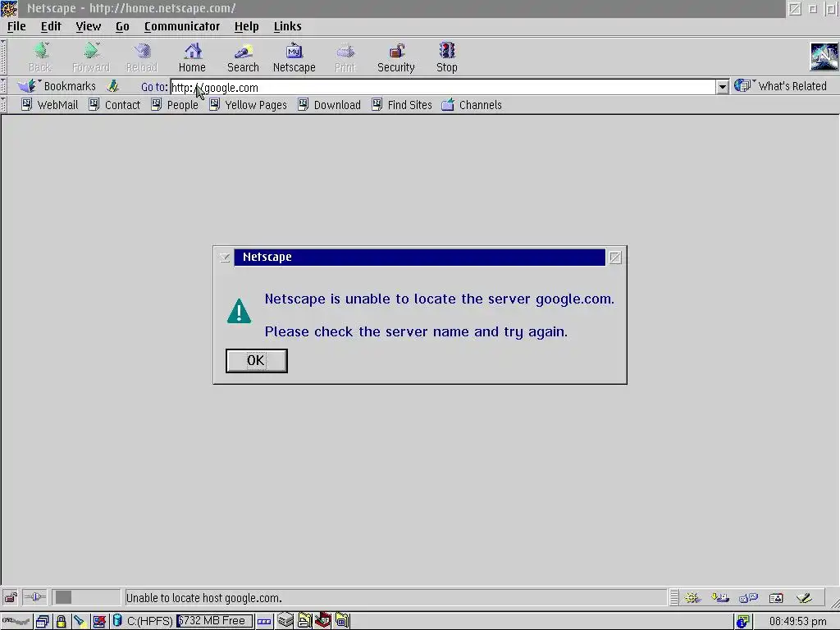
Task: Click the C: drive cylinder icon
Action: coord(117,621)
